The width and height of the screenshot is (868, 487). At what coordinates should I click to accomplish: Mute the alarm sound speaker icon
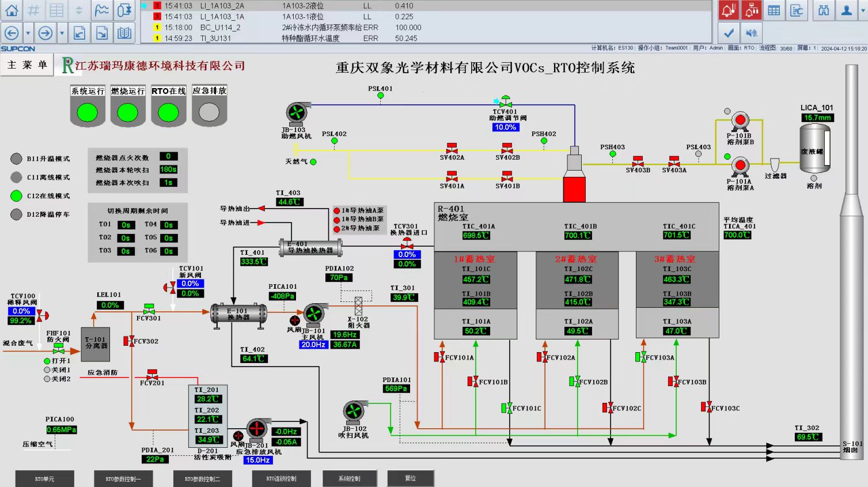point(751,33)
